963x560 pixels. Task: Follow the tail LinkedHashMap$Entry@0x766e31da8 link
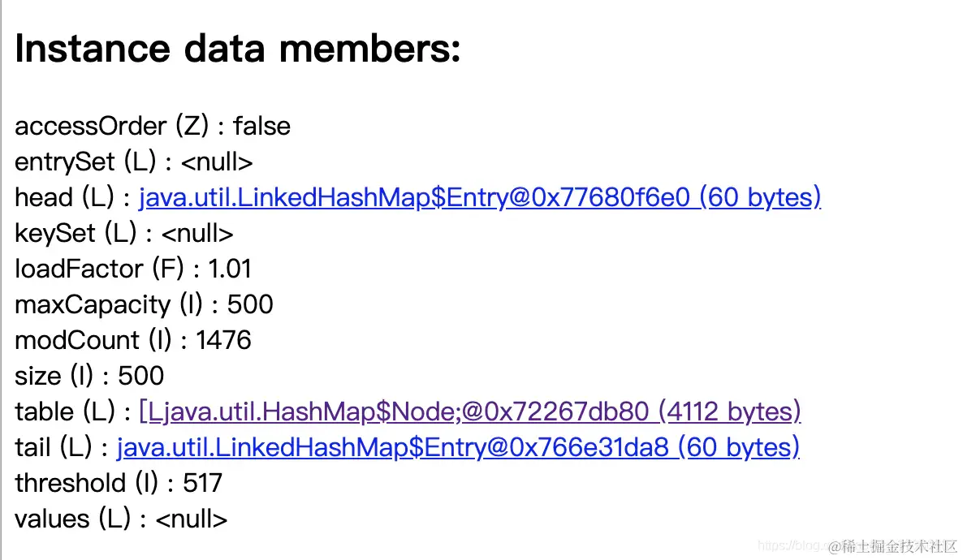coord(458,447)
